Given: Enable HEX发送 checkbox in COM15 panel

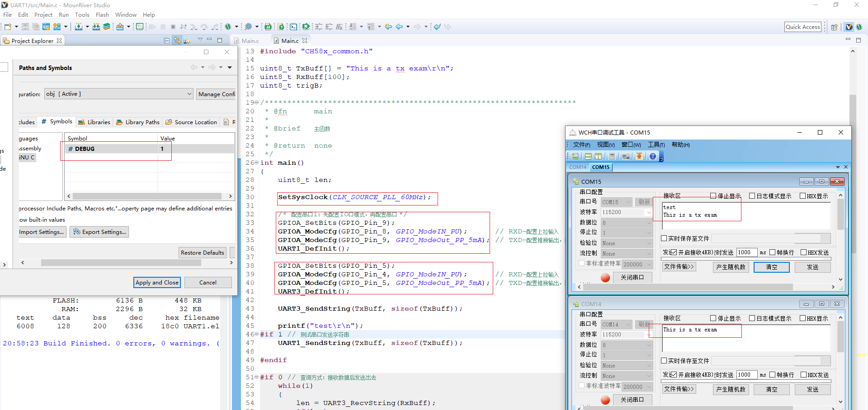Looking at the screenshot, I should pos(804,252).
